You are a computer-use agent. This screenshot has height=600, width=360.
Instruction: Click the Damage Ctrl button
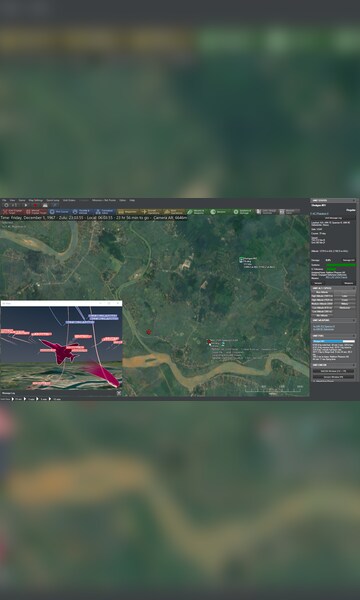pyautogui.click(x=348, y=260)
